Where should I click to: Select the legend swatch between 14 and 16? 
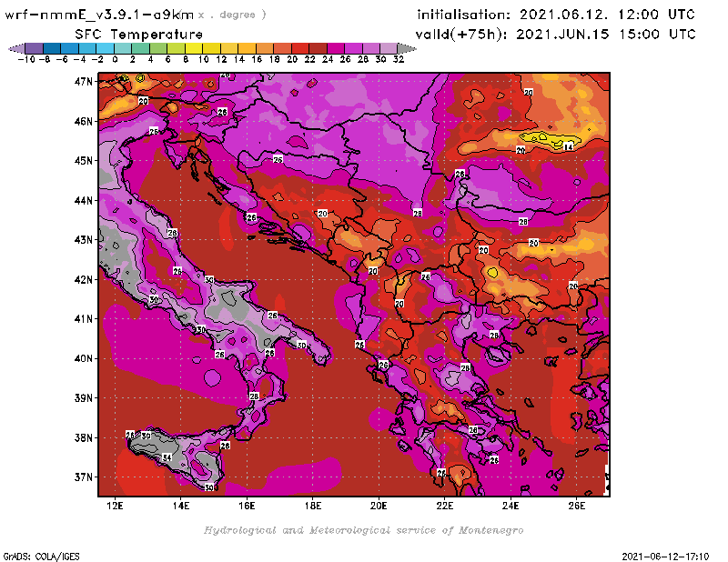tap(247, 49)
